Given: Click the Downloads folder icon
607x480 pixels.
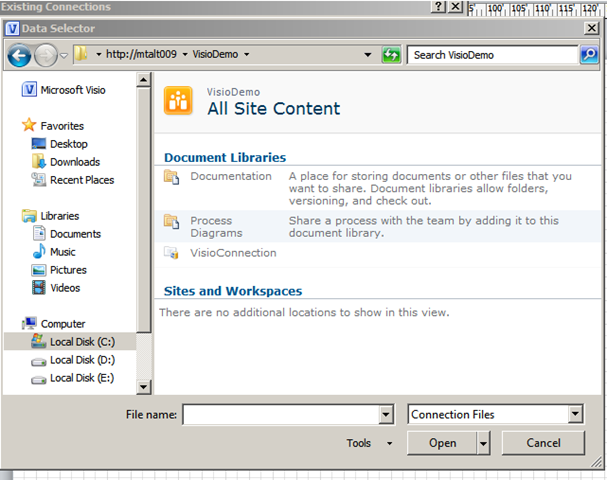Looking at the screenshot, I should coord(39,161).
